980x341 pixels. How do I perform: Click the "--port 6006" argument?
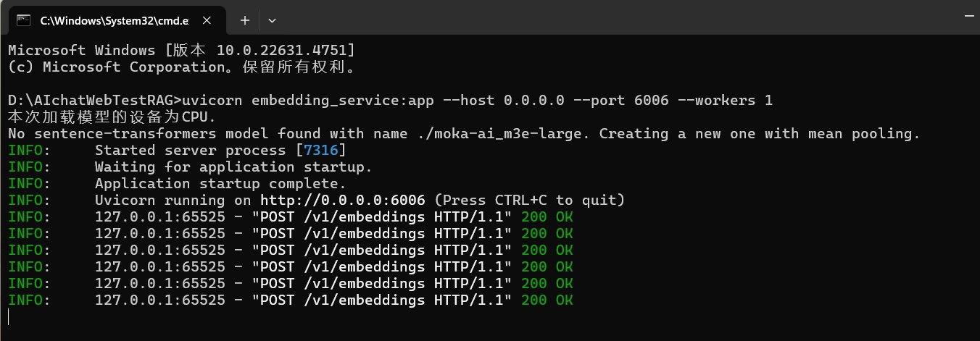620,100
